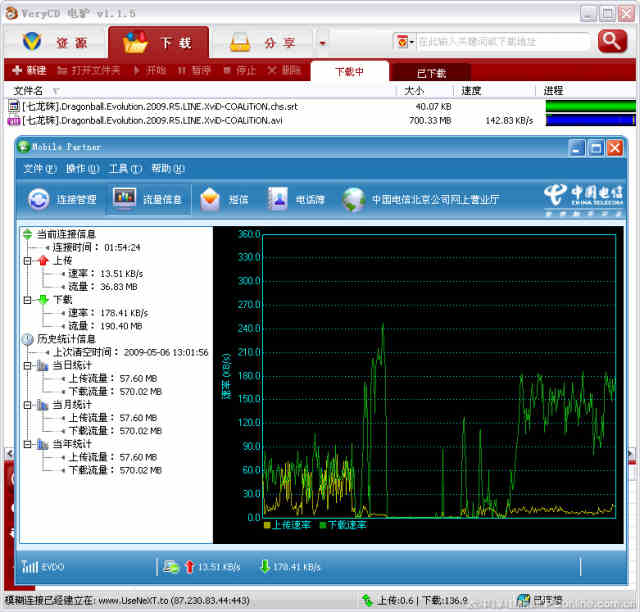This screenshot has width=640, height=612.
Task: Click 删除 delete toolbar button
Action: coord(284,71)
